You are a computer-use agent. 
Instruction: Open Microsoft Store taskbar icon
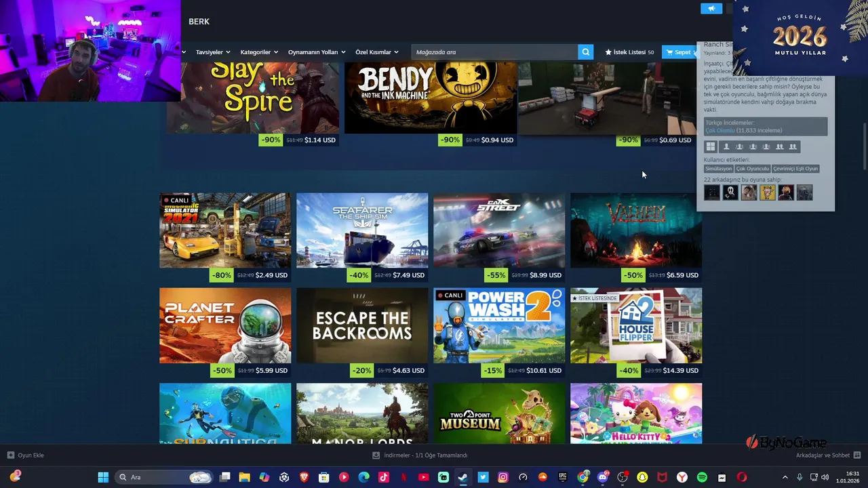click(323, 477)
